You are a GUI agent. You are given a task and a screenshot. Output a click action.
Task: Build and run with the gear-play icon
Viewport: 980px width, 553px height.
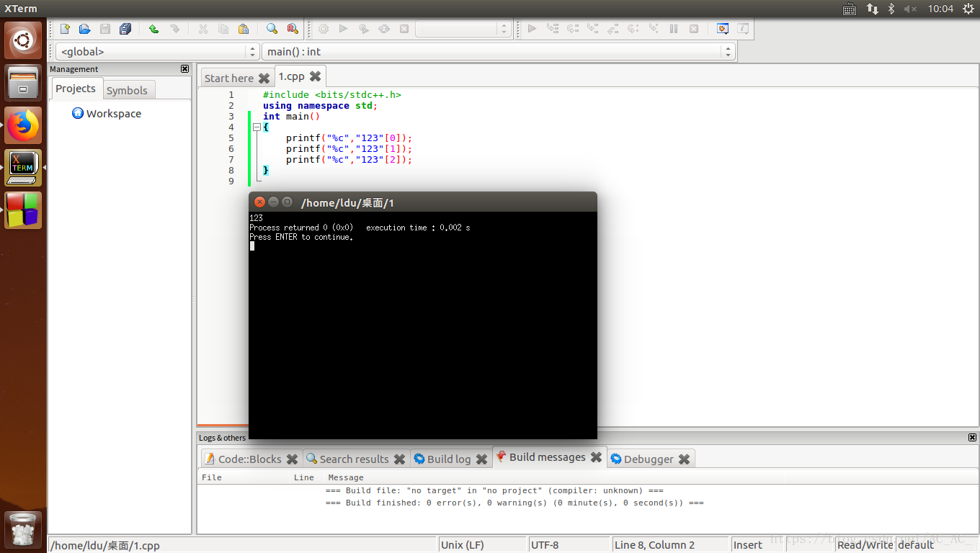click(x=364, y=29)
